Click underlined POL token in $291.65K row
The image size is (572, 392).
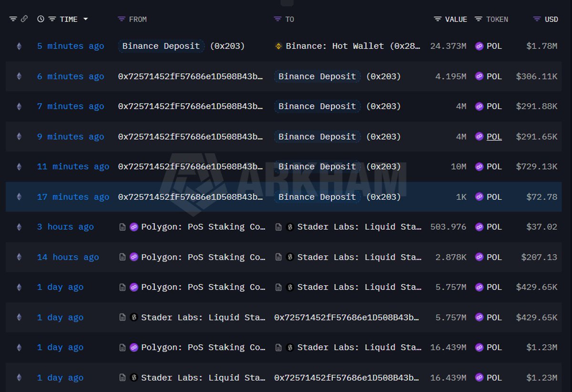point(494,136)
